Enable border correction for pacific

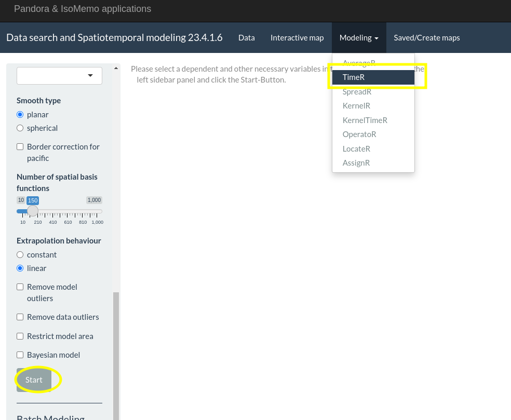click(20, 146)
